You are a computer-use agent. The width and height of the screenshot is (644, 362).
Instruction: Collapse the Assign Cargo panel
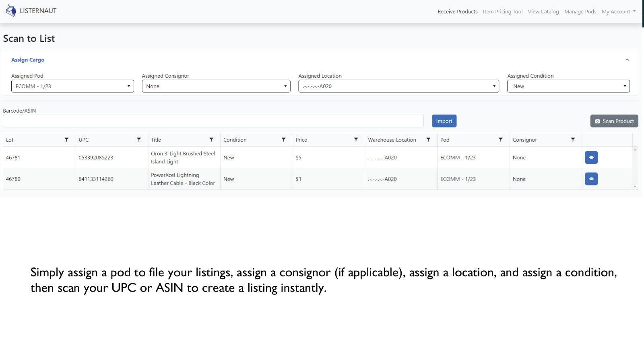pos(627,60)
